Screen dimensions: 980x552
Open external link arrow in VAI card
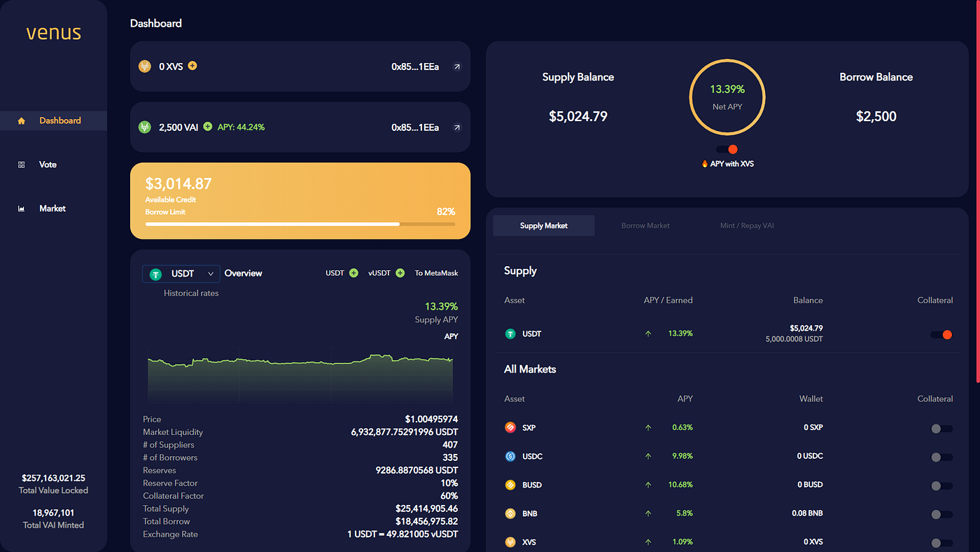[x=457, y=127]
